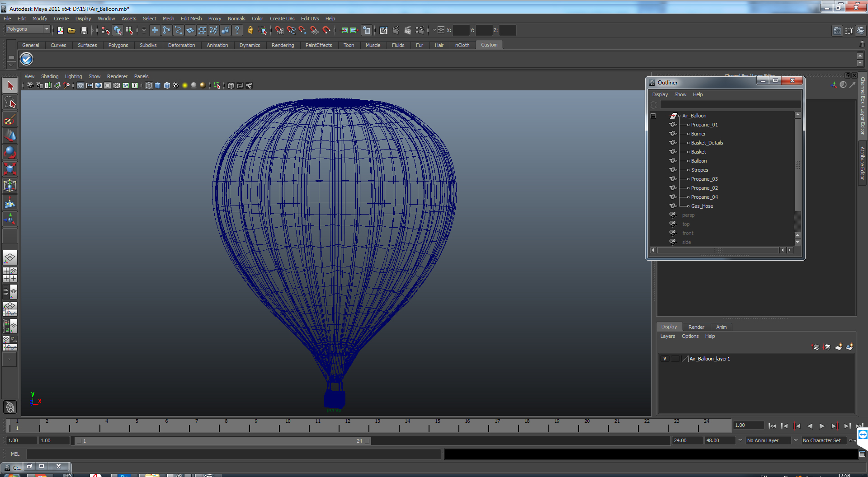Image resolution: width=868 pixels, height=477 pixels.
Task: Open the Create UVs menu
Action: click(282, 19)
